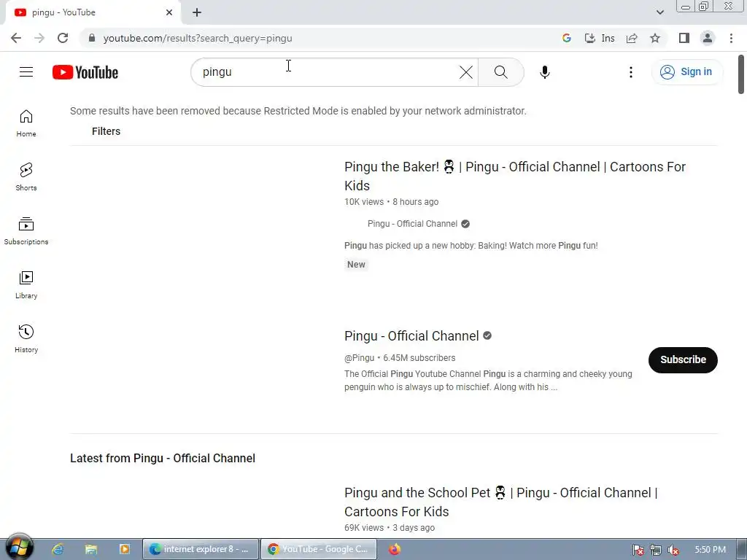The image size is (747, 560).
Task: Go back with browser back arrow
Action: click(16, 38)
